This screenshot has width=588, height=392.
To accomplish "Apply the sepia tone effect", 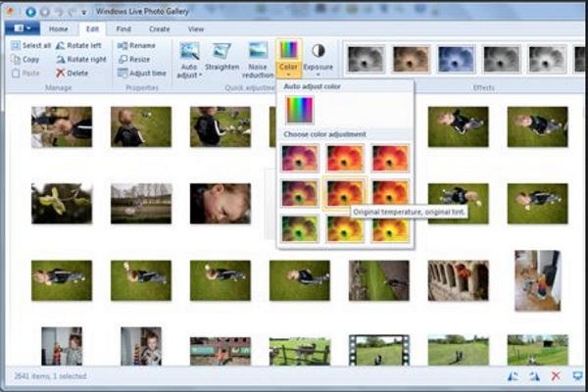I will (x=411, y=59).
